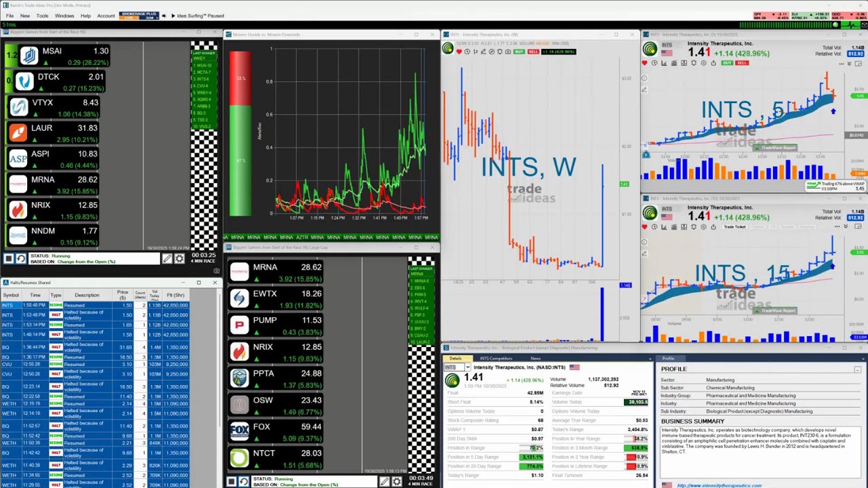868x488 pixels.
Task: Click the INTS symbol input field in Details
Action: (454, 367)
